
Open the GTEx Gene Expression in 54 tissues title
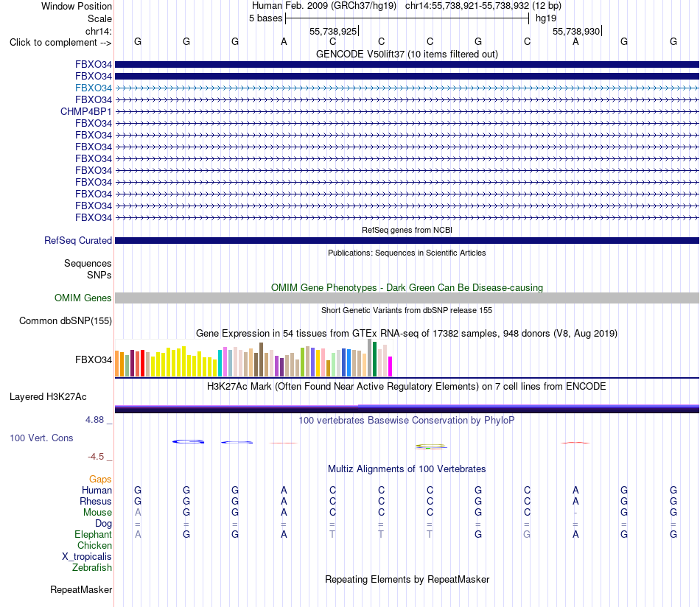(x=407, y=334)
